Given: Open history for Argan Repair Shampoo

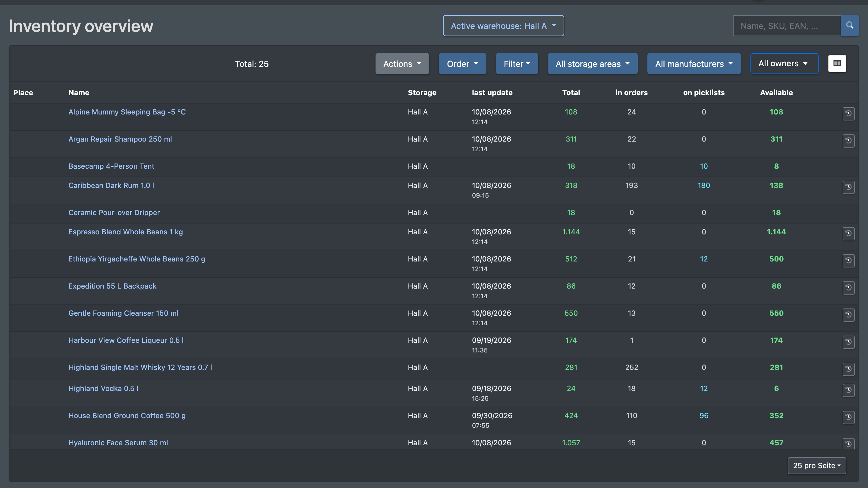Looking at the screenshot, I should [x=848, y=141].
